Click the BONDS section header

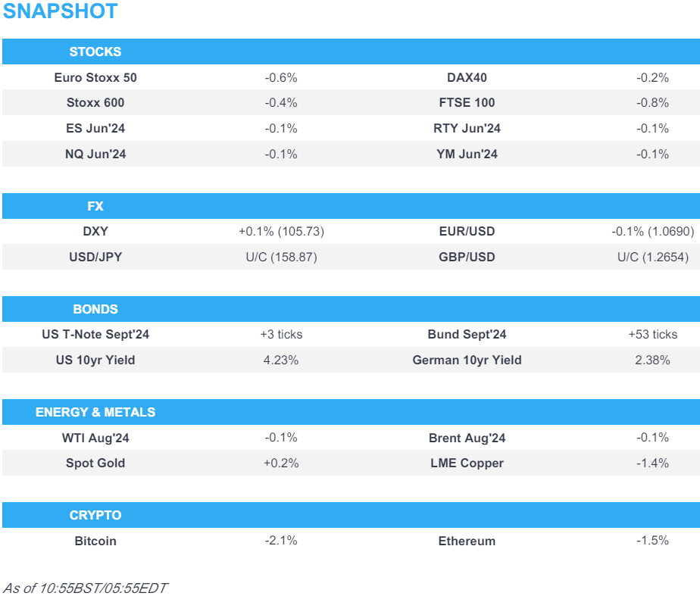pyautogui.click(x=95, y=309)
